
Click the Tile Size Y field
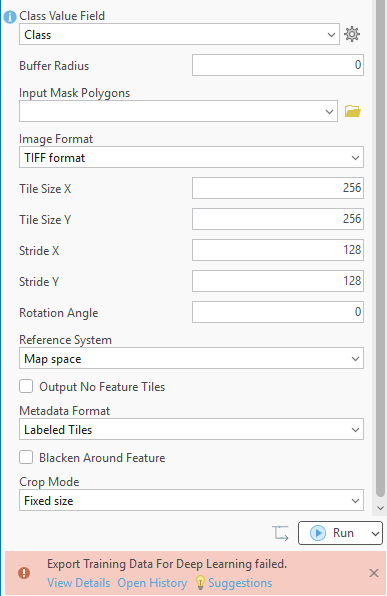pyautogui.click(x=278, y=219)
